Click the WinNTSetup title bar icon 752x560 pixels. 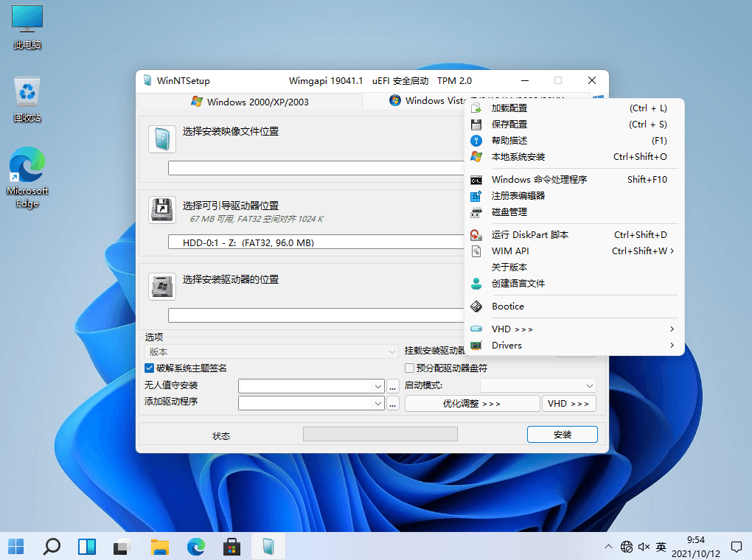(x=147, y=80)
